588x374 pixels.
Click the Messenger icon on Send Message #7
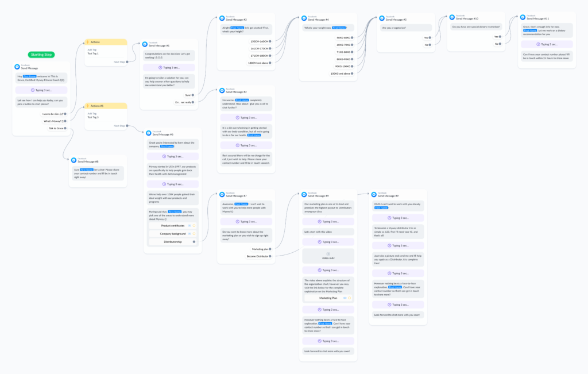(x=222, y=194)
